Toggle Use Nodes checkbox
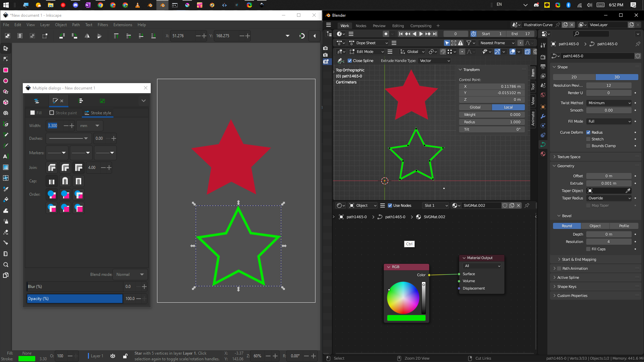Viewport: 644px width, 362px height. [390, 205]
